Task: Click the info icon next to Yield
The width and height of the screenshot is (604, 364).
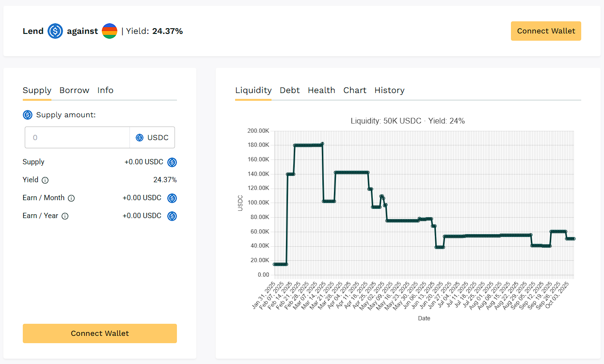Action: pyautogui.click(x=45, y=180)
